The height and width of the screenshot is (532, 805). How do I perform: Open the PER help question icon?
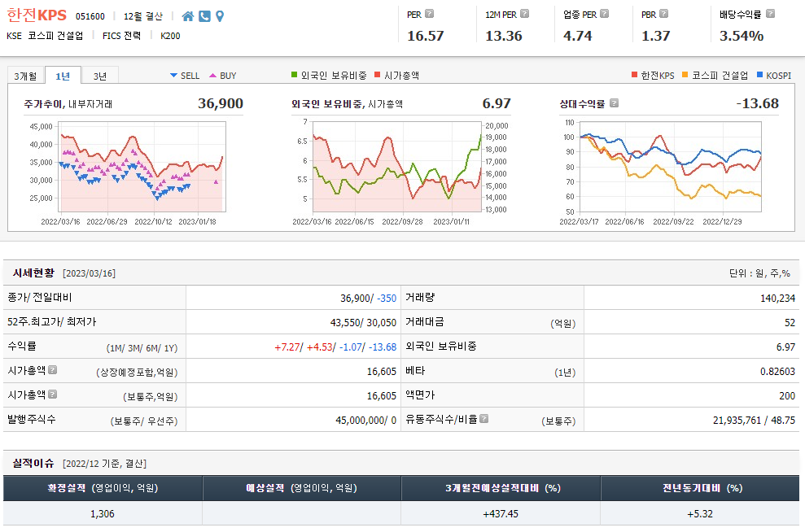[430, 14]
